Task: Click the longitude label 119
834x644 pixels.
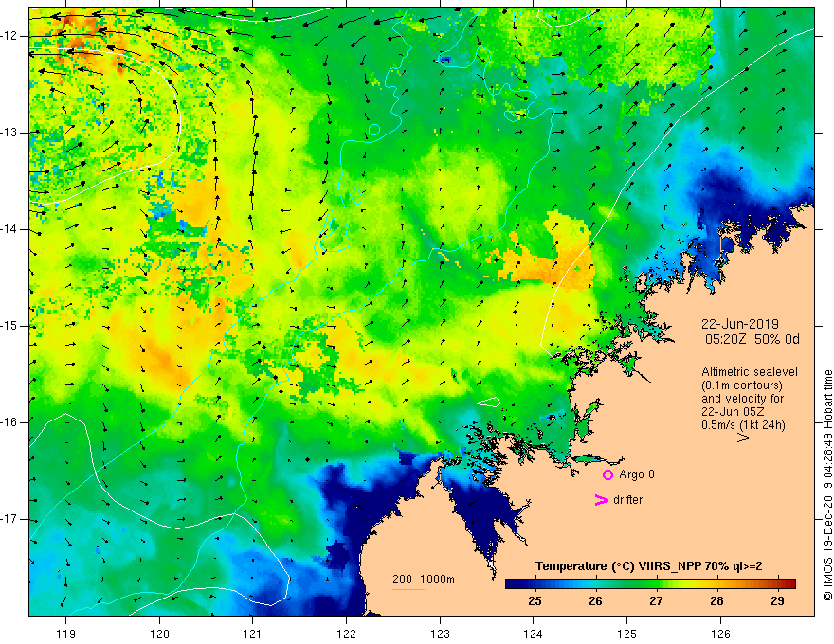Action: (x=66, y=634)
